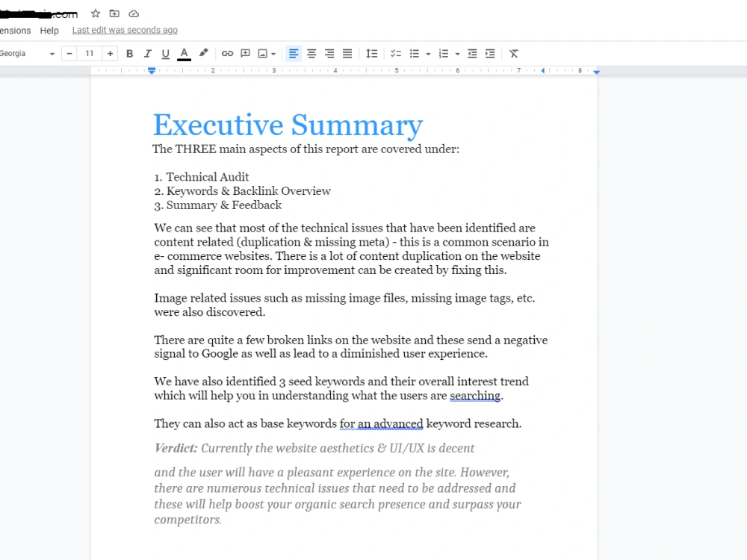Click the 'Image related issues' paragraph

[344, 305]
